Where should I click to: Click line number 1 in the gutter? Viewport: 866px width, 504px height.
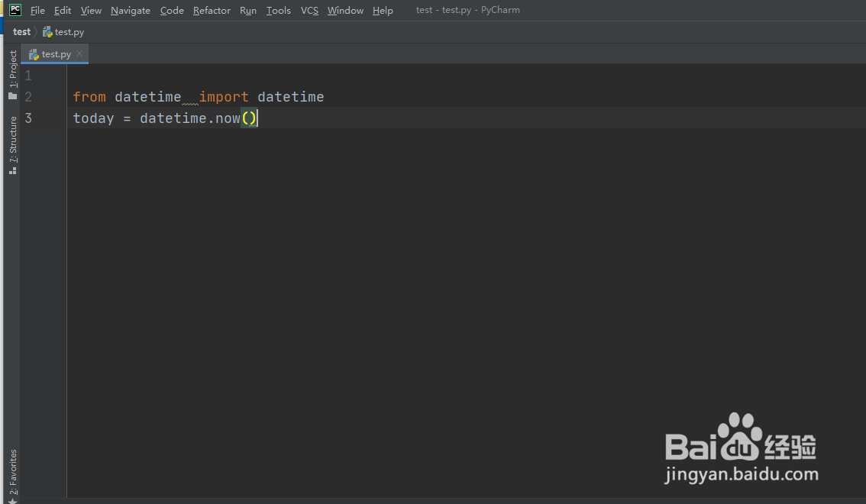tap(28, 76)
